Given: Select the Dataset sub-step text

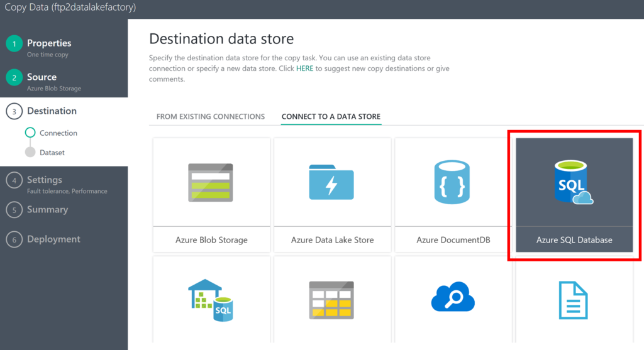Looking at the screenshot, I should 52,153.
